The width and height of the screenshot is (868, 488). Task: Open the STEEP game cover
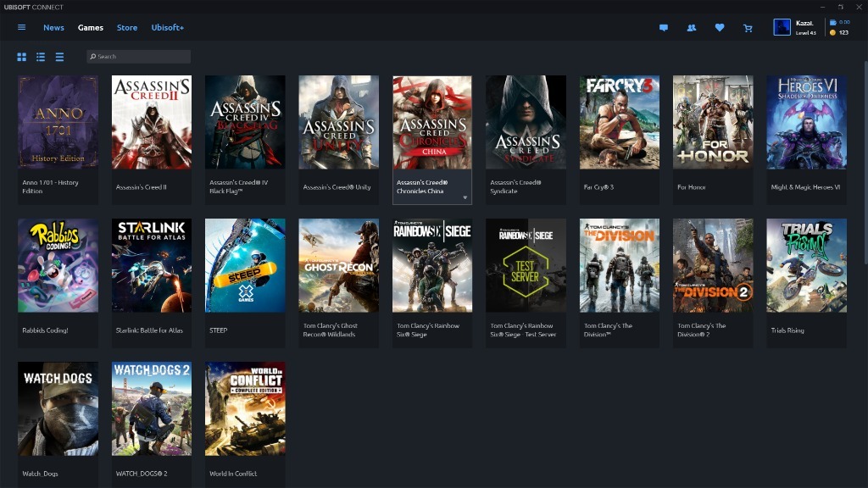pyautogui.click(x=245, y=265)
